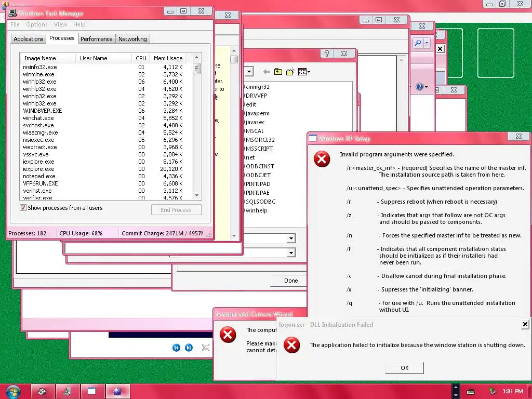Click the Task Manager title bar icon

[x=12, y=13]
